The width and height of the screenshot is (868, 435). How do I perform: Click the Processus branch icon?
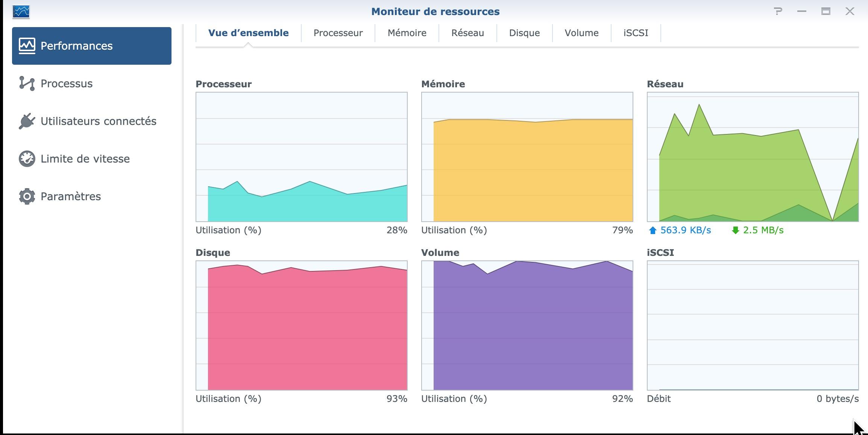click(x=27, y=84)
